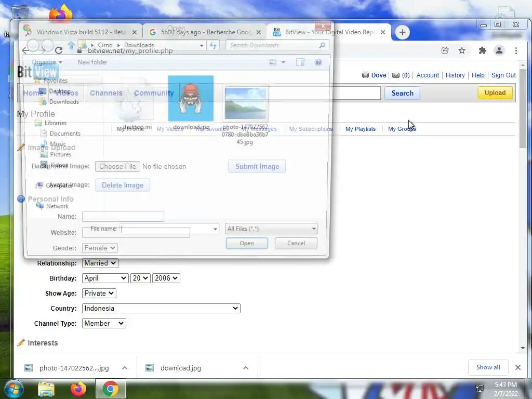Click New folder in the Open dialog

[92, 62]
